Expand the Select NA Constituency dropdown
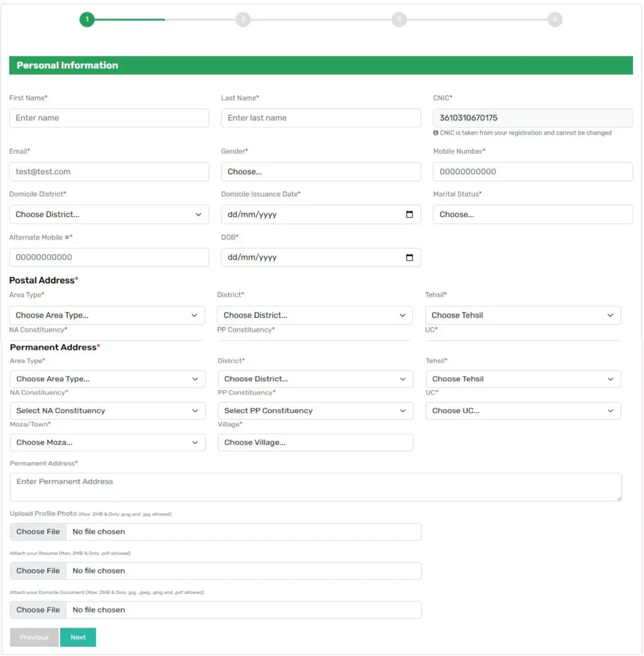 (x=107, y=410)
